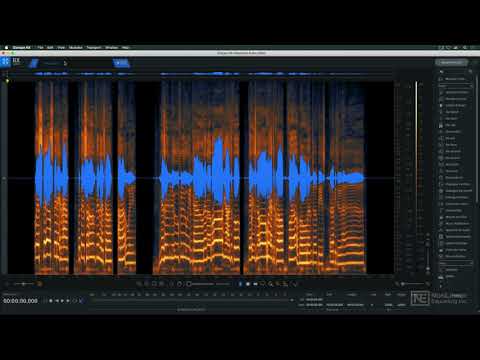Open the Edit menu
Screen dimensions: 480x360
pyautogui.click(x=50, y=48)
